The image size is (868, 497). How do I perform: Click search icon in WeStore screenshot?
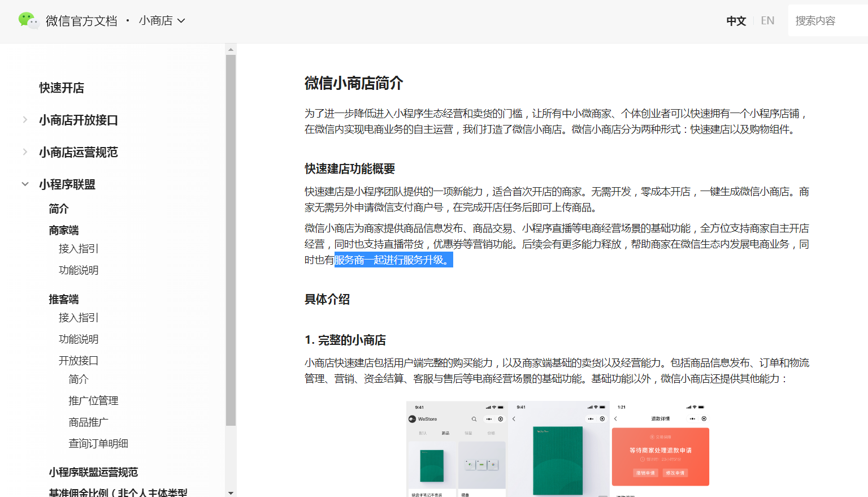tap(474, 419)
